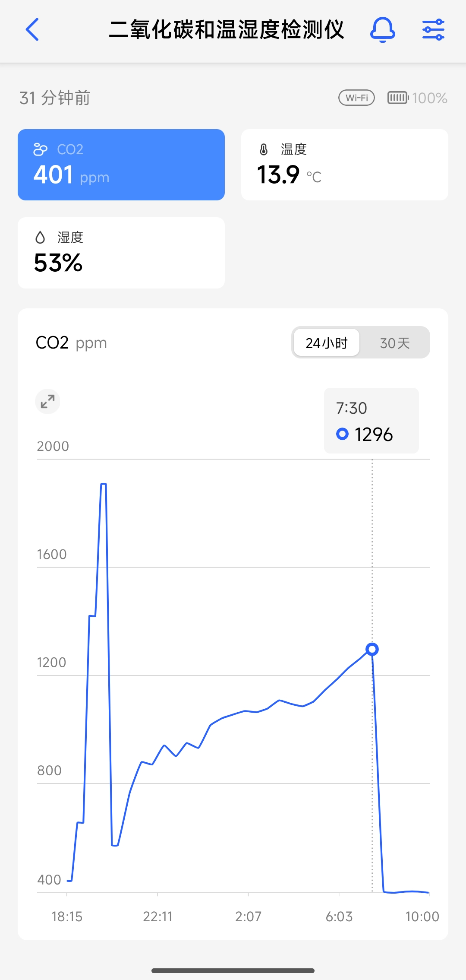
Task: Switch chart to 24小时 view
Action: click(x=326, y=343)
